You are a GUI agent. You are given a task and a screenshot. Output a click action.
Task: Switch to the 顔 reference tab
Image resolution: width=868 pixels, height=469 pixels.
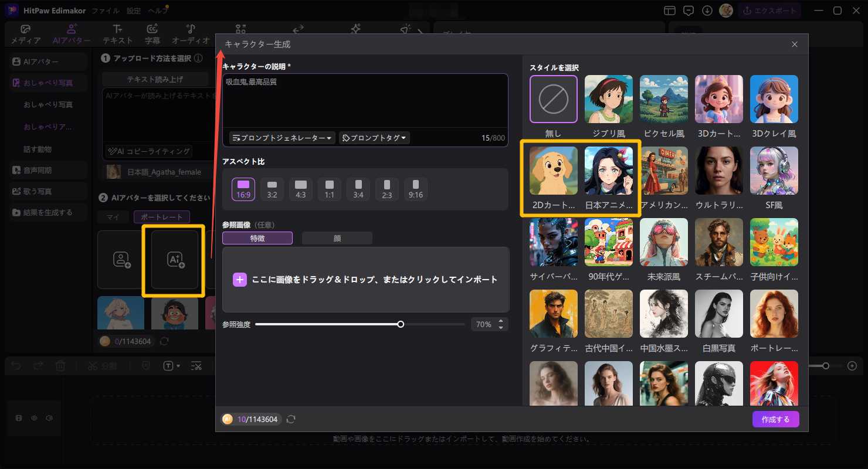tap(337, 238)
